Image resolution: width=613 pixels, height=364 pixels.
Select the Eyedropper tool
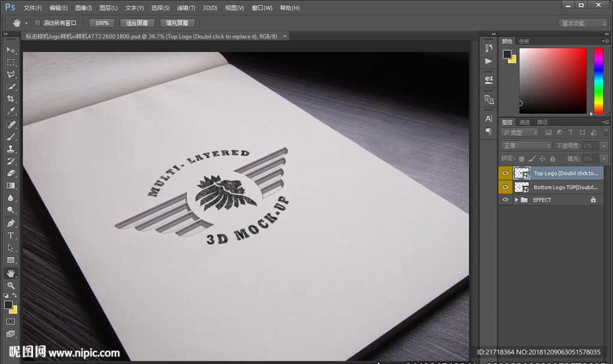[x=11, y=111]
